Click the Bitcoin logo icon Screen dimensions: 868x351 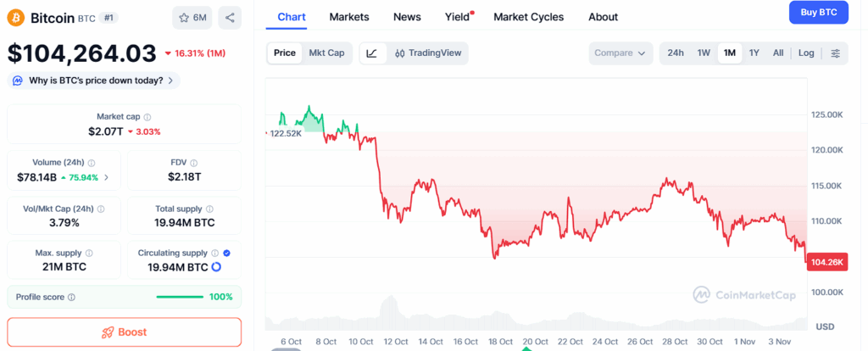pyautogui.click(x=17, y=17)
